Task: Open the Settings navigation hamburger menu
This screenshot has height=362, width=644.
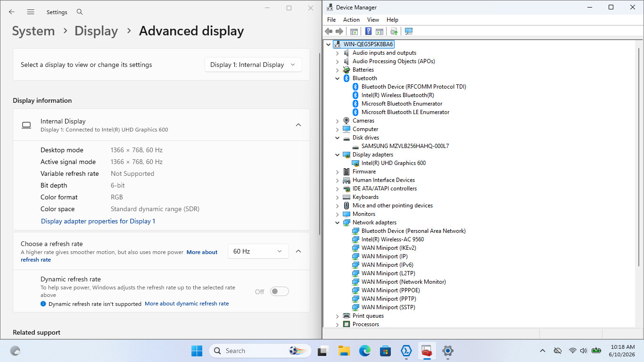Action: pyautogui.click(x=31, y=12)
